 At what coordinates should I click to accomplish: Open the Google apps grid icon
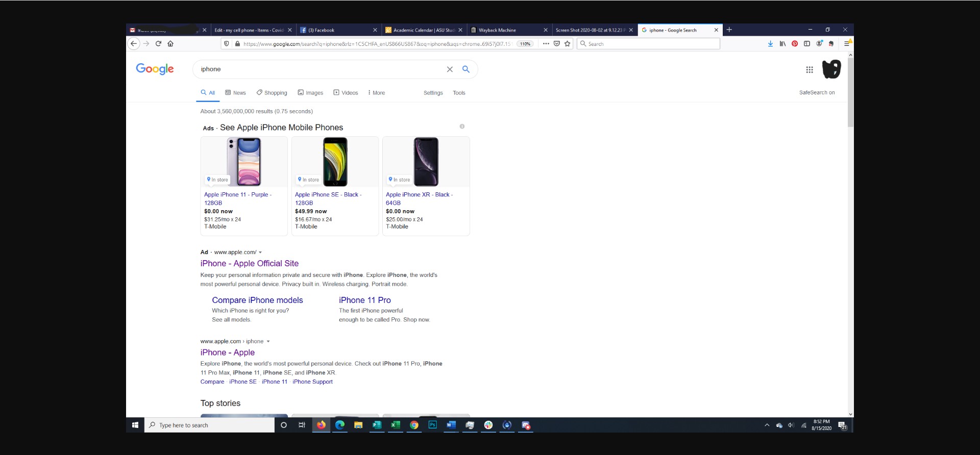pos(810,70)
